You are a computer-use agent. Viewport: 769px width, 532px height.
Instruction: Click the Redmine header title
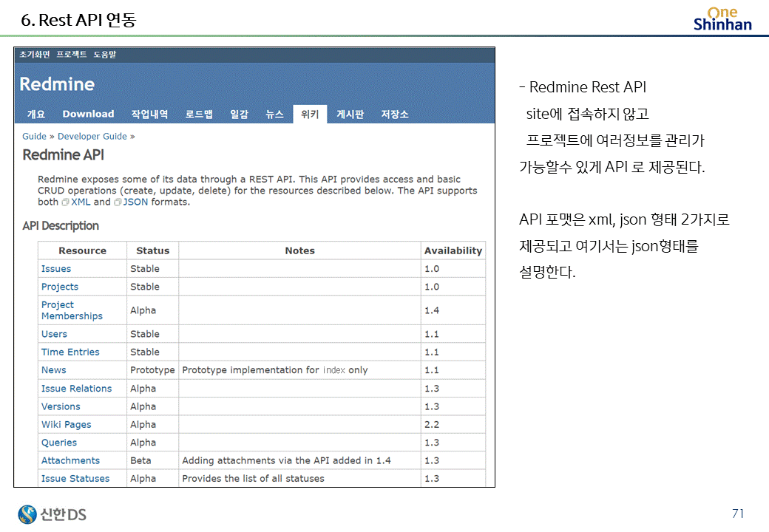tap(57, 84)
